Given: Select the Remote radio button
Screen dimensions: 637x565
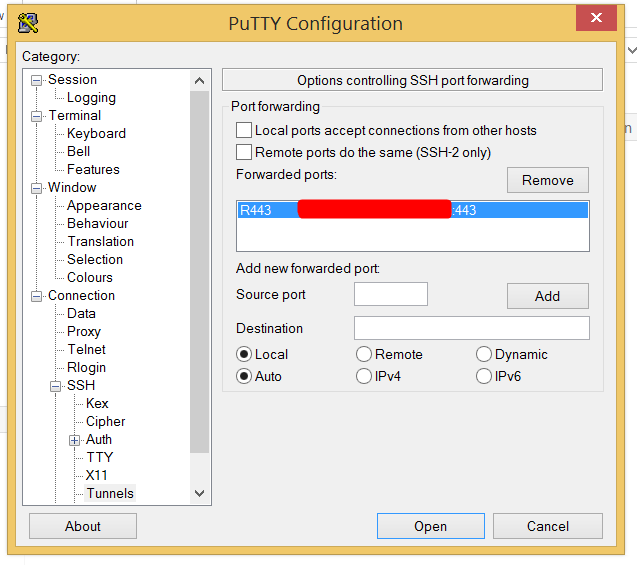Looking at the screenshot, I should point(364,354).
